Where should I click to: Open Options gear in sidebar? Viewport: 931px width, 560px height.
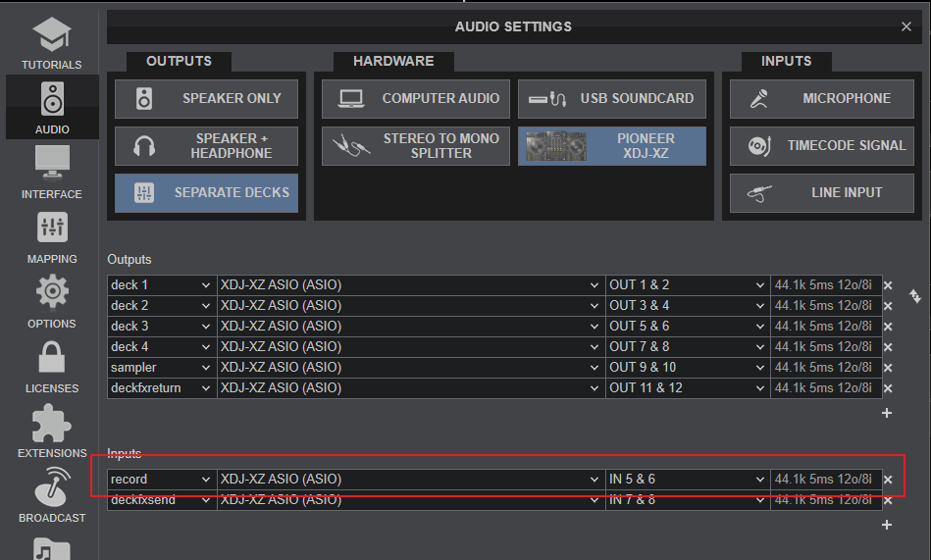click(52, 302)
